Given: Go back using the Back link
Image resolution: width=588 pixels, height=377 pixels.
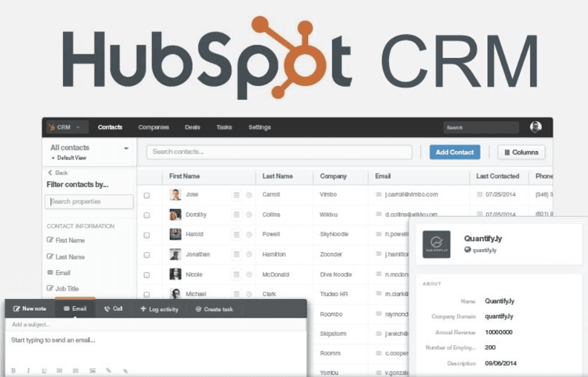Looking at the screenshot, I should coord(58,173).
